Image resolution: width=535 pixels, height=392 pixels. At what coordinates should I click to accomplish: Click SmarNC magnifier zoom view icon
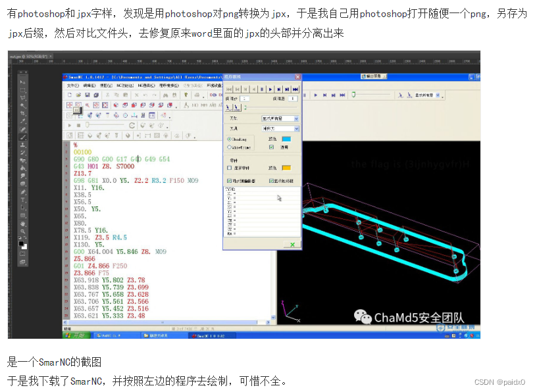(88, 105)
